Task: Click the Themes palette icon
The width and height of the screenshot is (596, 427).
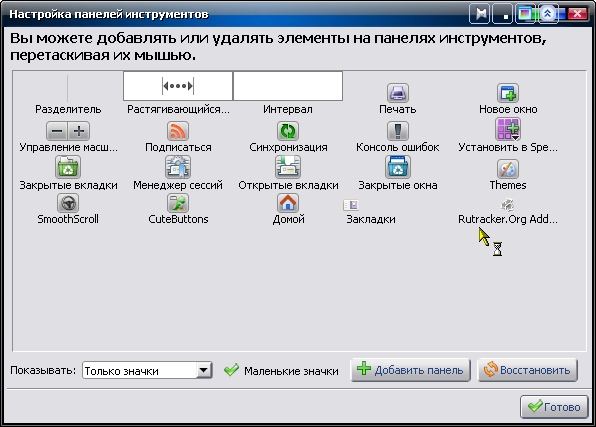Action: (508, 169)
